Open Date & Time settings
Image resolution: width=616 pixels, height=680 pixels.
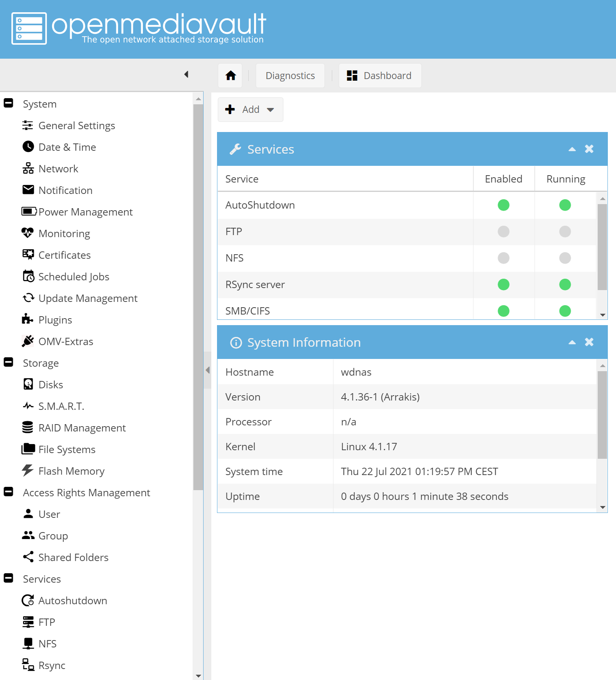pyautogui.click(x=59, y=147)
